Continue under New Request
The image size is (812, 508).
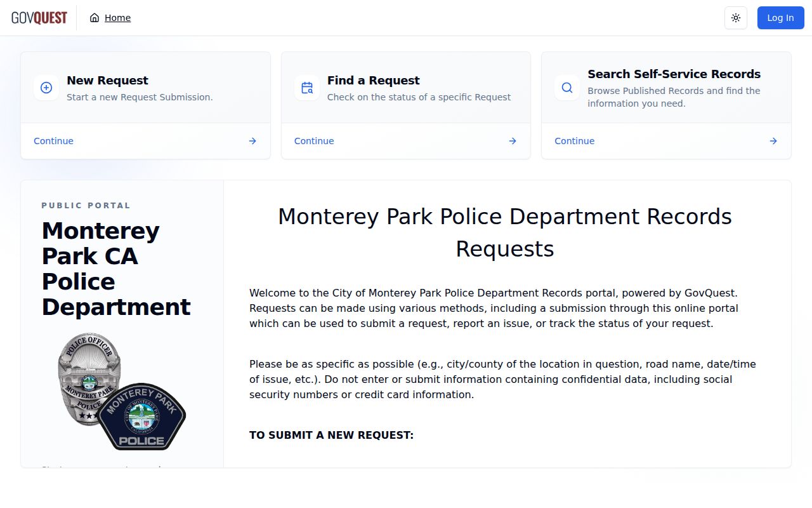[53, 141]
